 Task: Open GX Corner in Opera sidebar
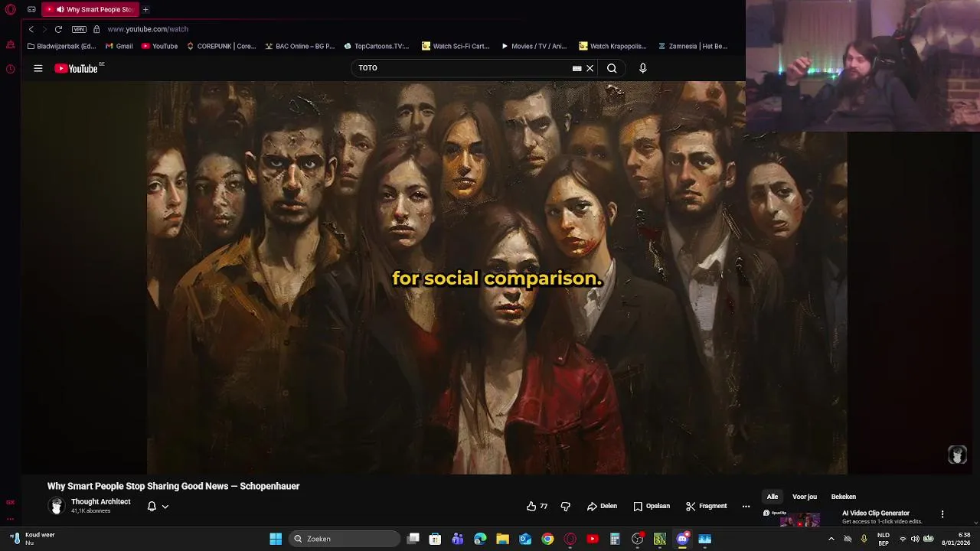coord(10,502)
